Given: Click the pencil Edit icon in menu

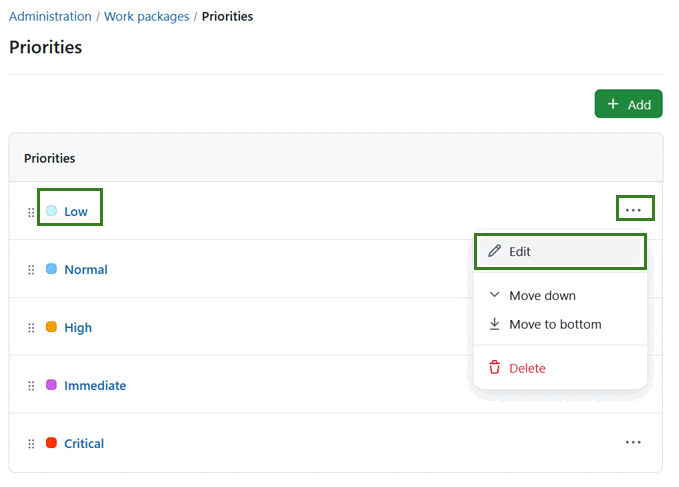Looking at the screenshot, I should (x=494, y=252).
